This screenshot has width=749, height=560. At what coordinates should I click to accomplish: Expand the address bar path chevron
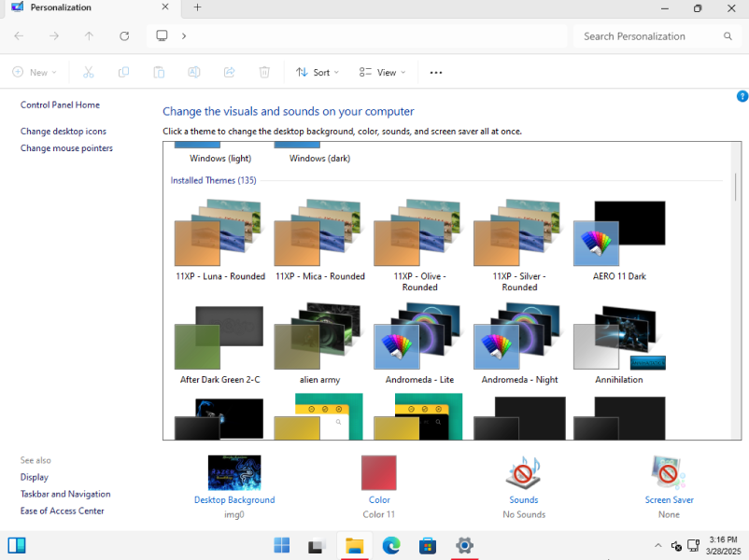tap(184, 35)
